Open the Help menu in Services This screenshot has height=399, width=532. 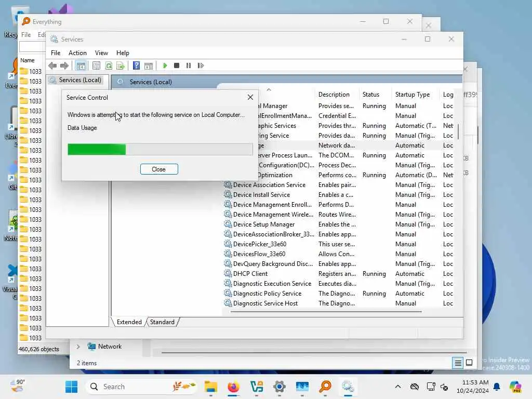click(x=123, y=53)
